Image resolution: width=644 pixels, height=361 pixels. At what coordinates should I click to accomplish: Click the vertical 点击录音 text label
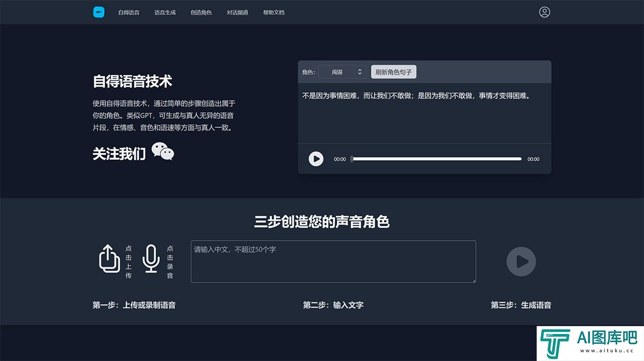[170, 262]
